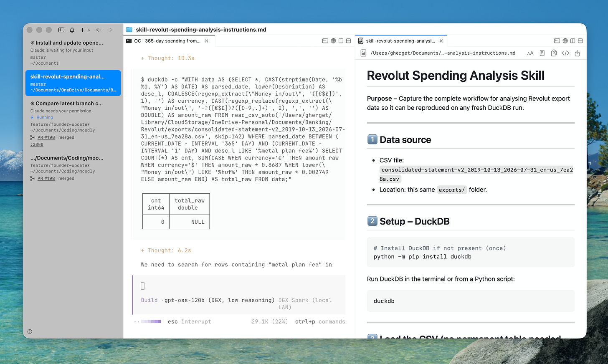Open the Compare latest branch c… workspace
This screenshot has height=364, width=608.
[x=73, y=124]
